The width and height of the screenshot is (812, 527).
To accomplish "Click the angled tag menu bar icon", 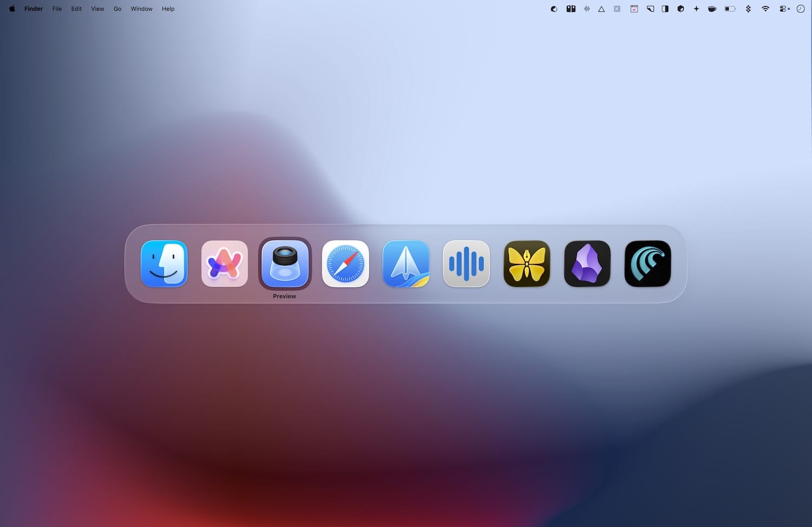I will tap(650, 9).
